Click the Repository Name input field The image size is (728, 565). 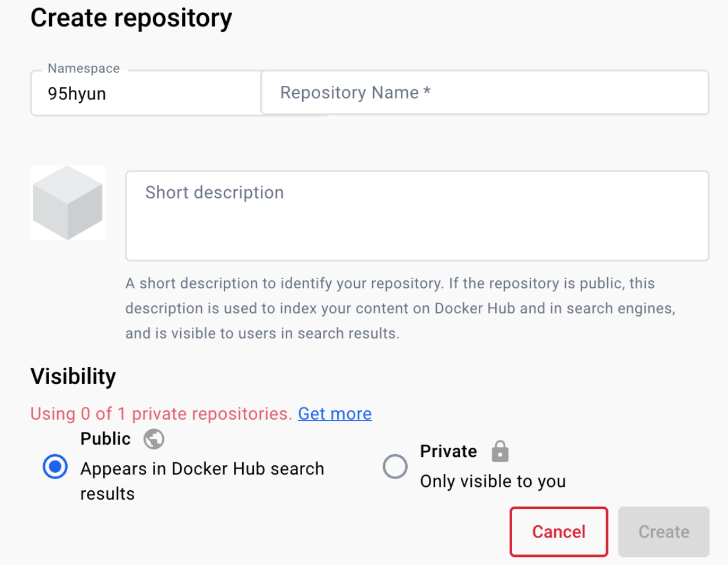tap(484, 93)
